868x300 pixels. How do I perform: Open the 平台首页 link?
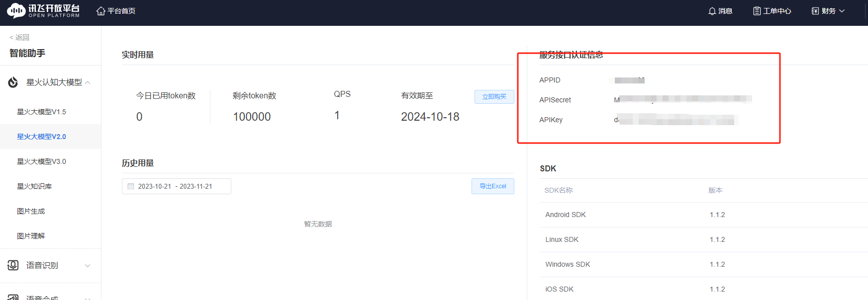[121, 11]
